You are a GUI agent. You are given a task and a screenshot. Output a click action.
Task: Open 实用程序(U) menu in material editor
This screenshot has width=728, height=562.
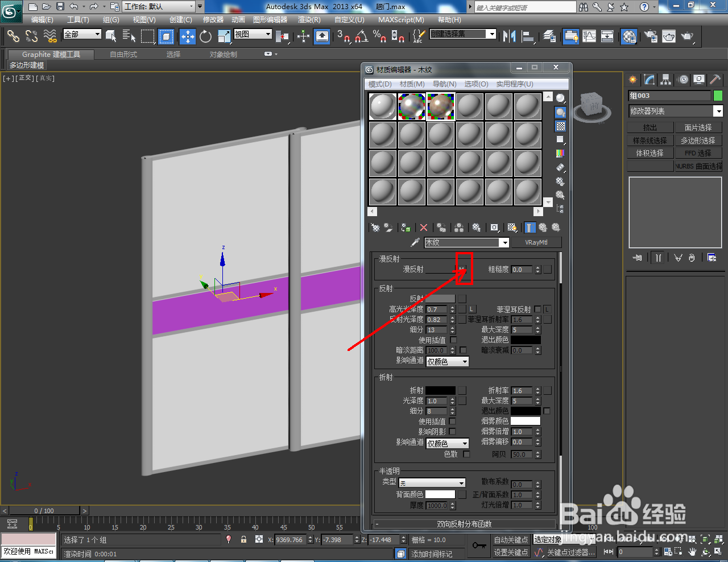tap(515, 84)
